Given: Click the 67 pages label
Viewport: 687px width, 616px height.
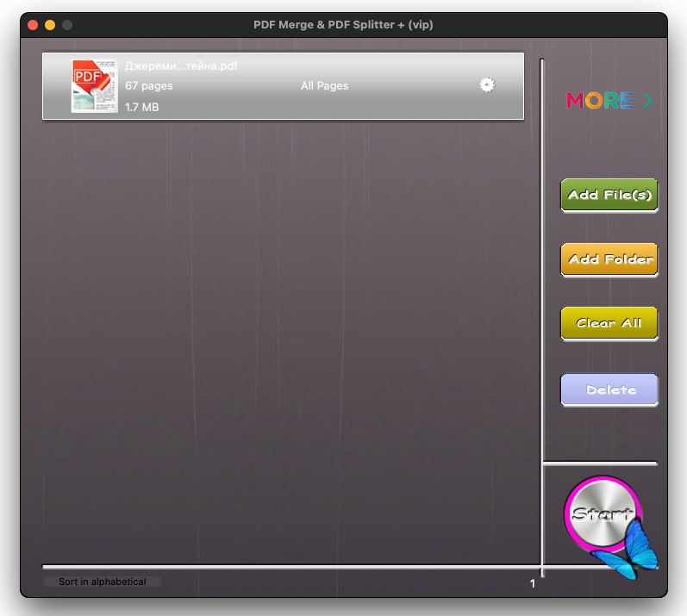Looking at the screenshot, I should point(148,86).
